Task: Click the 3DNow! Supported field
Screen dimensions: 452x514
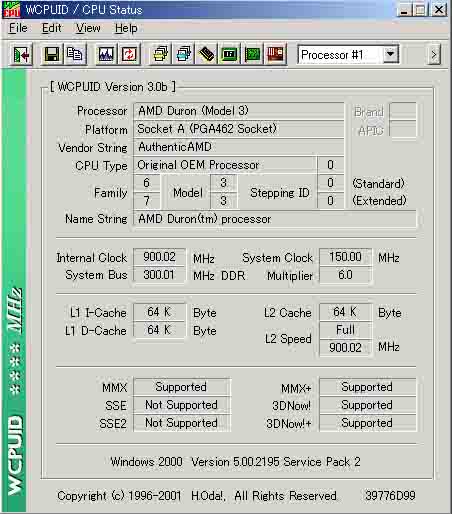Action: click(367, 405)
